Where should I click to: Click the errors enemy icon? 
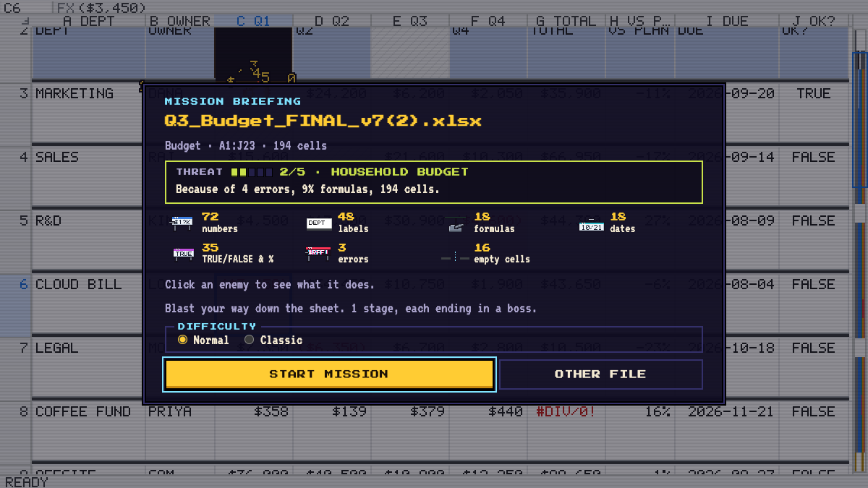tap(318, 253)
